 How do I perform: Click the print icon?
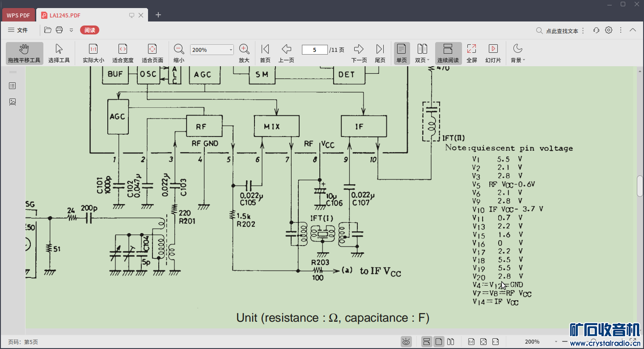[59, 30]
